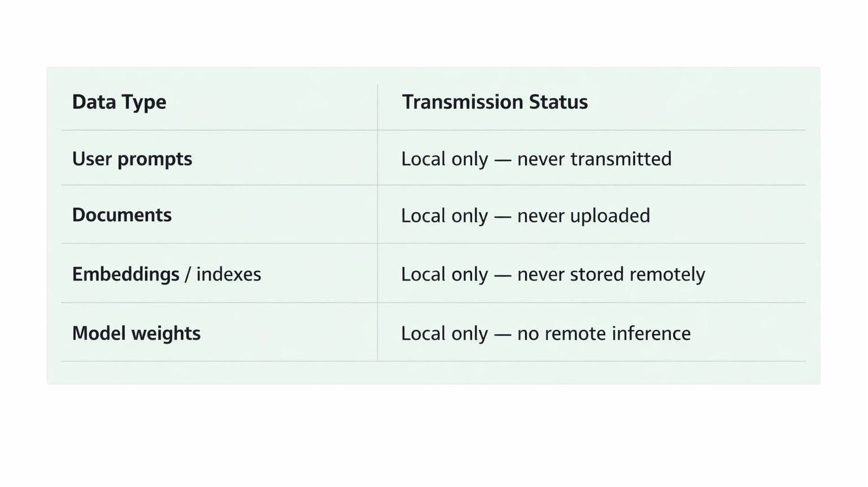Click the word Type in the header
Image resolution: width=868 pixels, height=487 pixels.
[x=145, y=102]
